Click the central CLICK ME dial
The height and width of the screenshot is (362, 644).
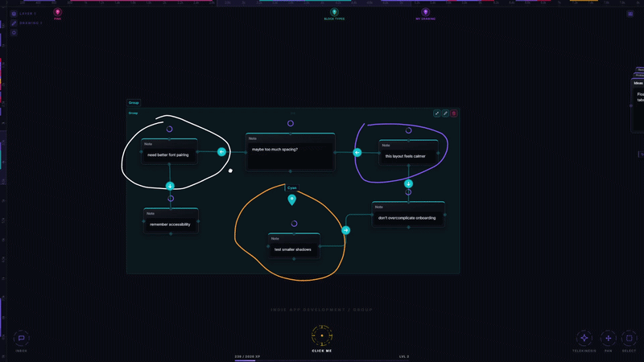(322, 335)
